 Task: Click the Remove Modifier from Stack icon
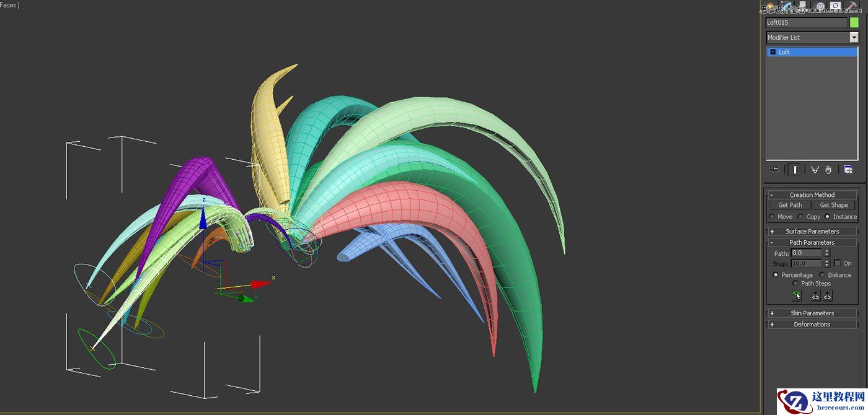click(828, 169)
